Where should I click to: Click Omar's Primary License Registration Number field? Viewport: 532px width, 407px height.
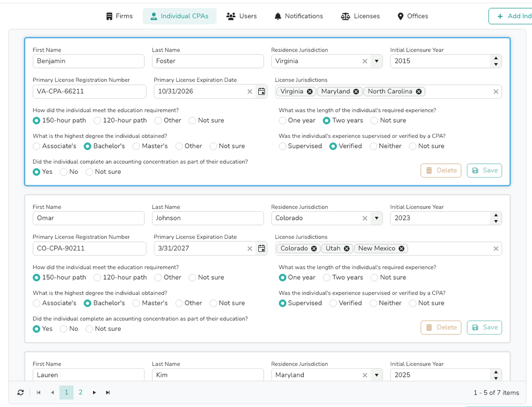[x=89, y=249]
